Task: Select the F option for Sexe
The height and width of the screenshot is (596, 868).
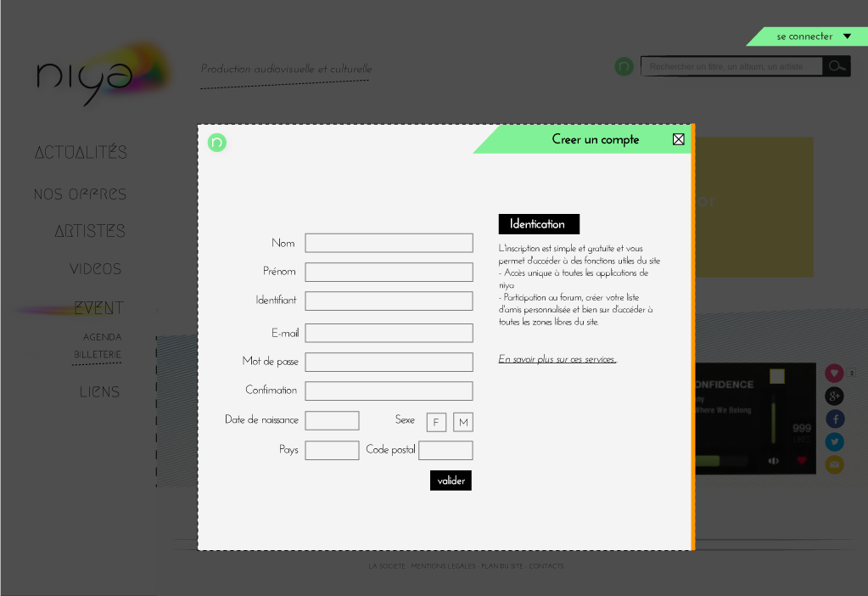Action: (436, 422)
